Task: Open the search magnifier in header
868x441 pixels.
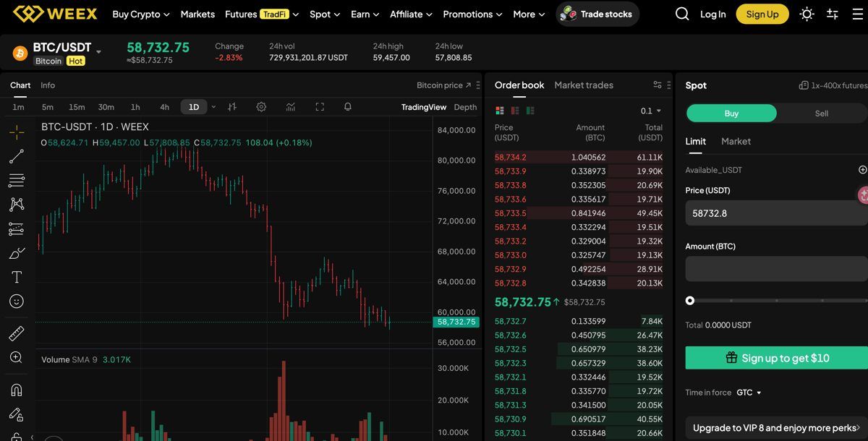Action: click(x=682, y=14)
